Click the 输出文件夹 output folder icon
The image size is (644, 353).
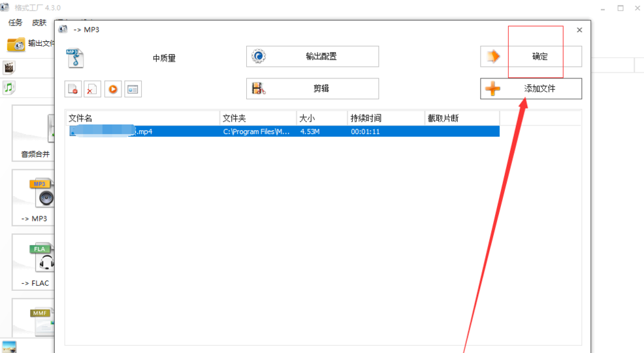(16, 44)
